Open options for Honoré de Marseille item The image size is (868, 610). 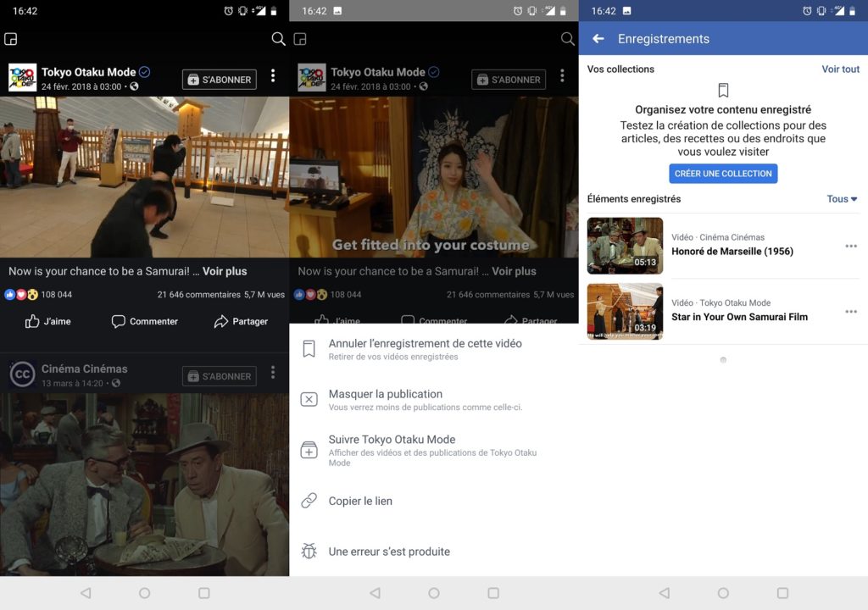click(x=851, y=246)
